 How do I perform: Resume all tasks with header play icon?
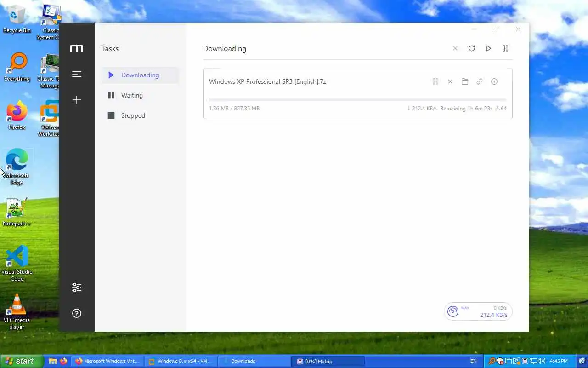pyautogui.click(x=488, y=48)
